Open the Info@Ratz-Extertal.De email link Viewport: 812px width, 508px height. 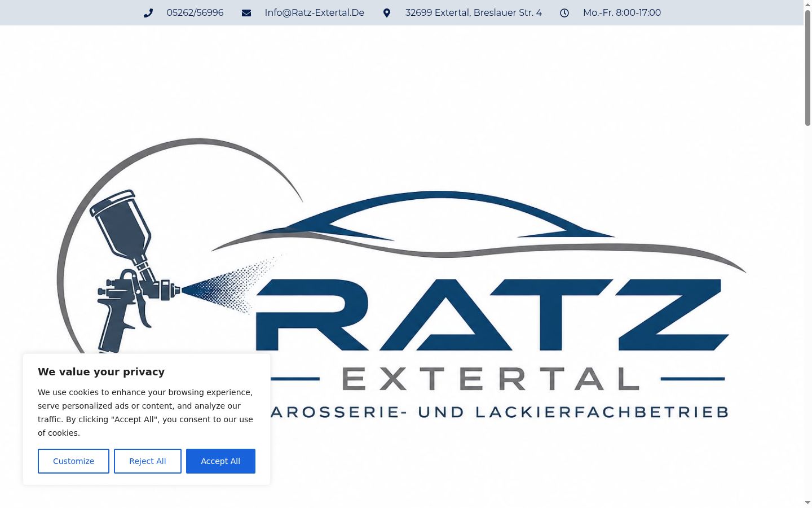[315, 12]
